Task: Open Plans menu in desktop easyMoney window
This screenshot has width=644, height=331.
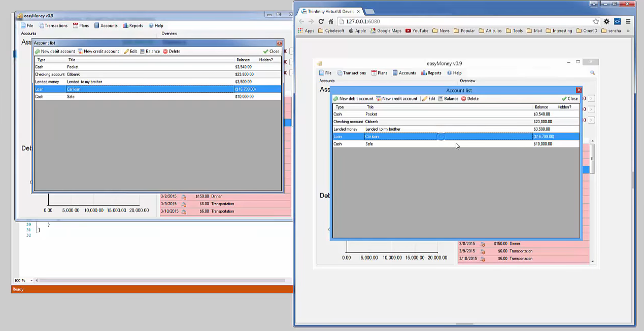Action: [x=81, y=25]
